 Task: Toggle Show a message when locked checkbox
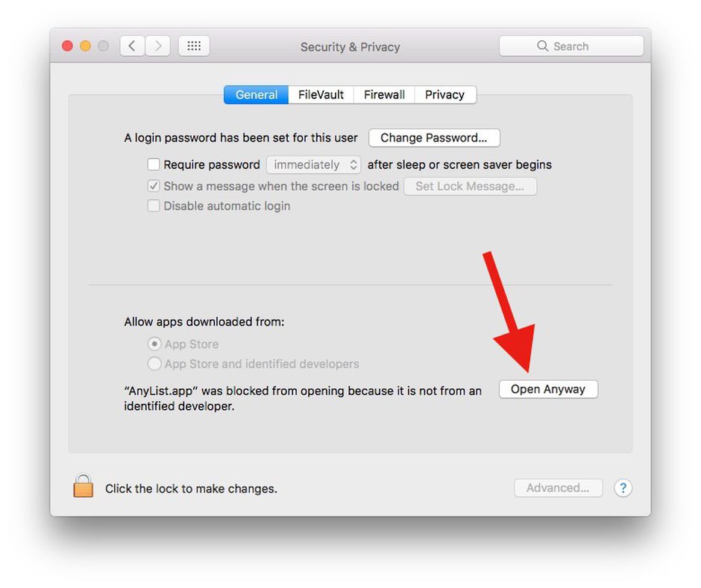point(154,186)
